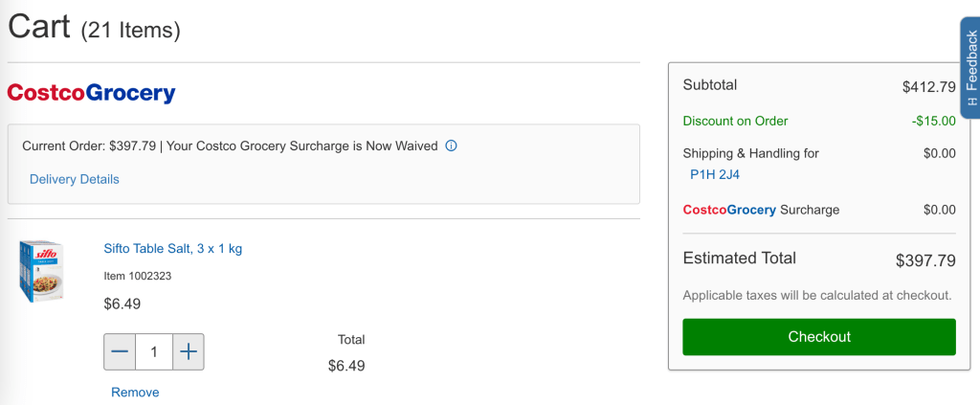Change the P1H 2J4 postal code

tap(714, 174)
